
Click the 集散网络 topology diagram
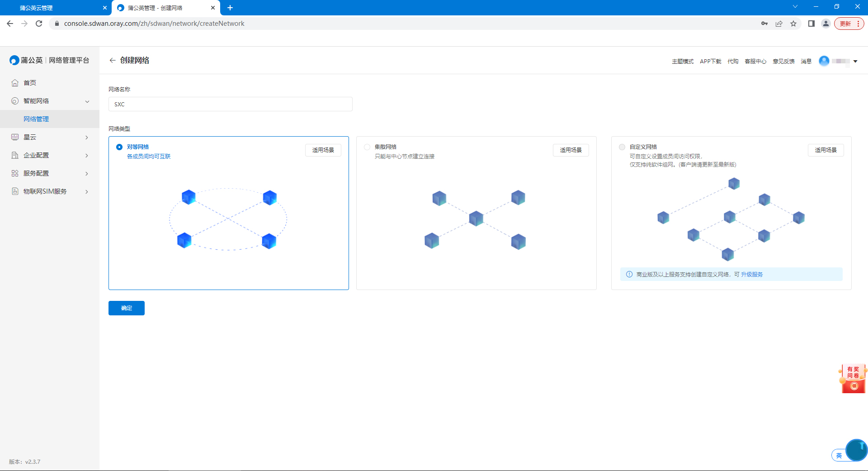(475, 219)
